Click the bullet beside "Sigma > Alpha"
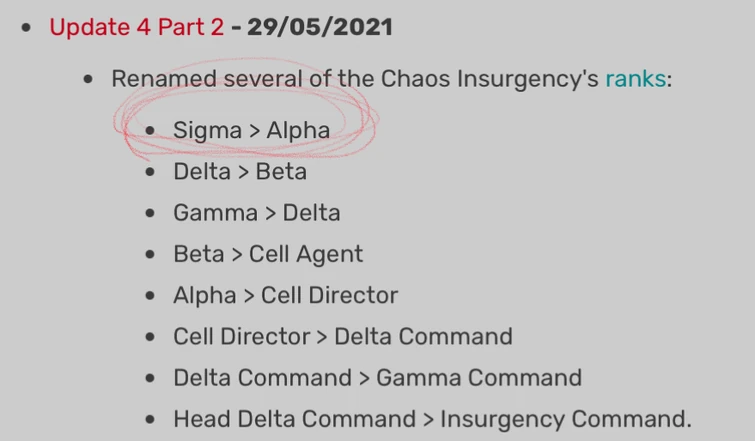Screen dimensions: 755x441 click(x=151, y=131)
